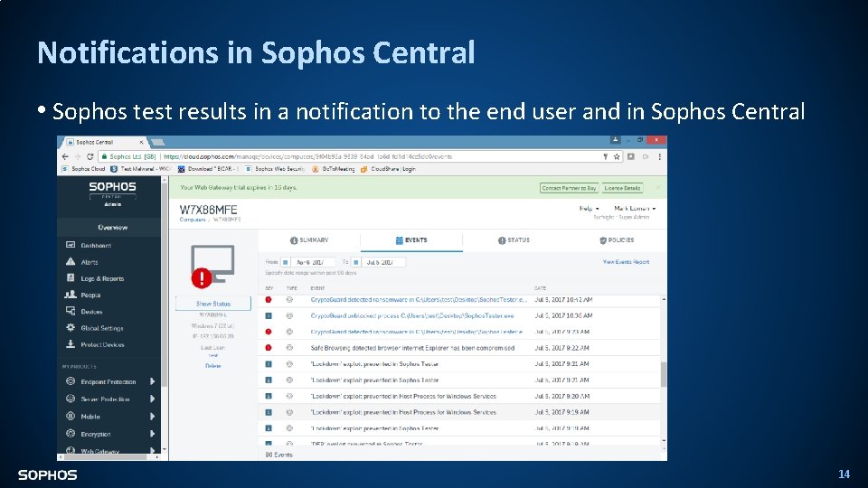Expand the Mobile submenu arrow

pos(152,416)
